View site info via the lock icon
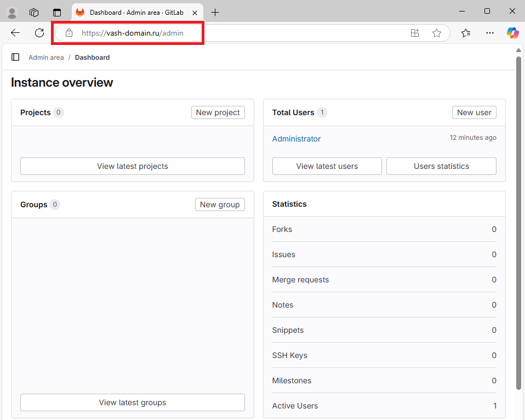 pos(69,33)
